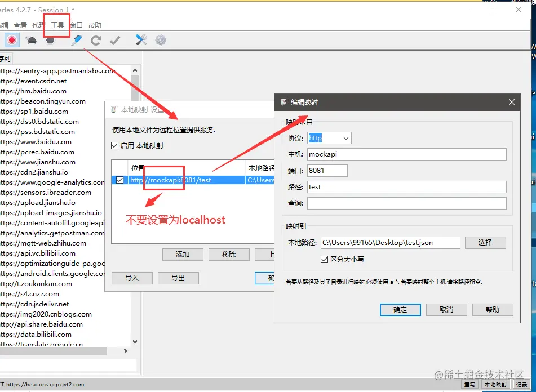
Task: Toggle the 区分大小写 checkbox
Action: point(325,260)
